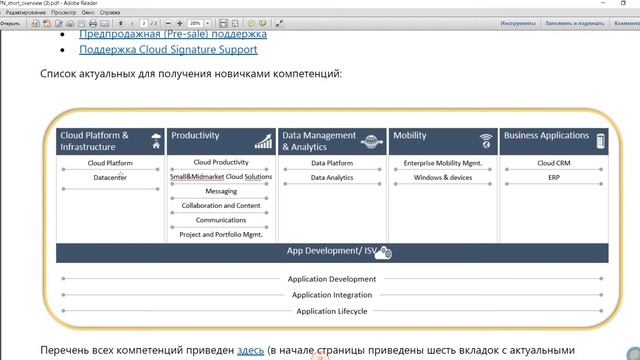This screenshot has height=360, width=640.
Task: Switch to read mode icon
Action: pos(279,24)
